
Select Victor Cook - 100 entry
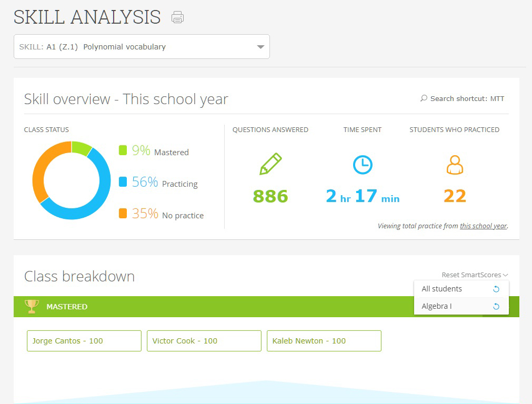pyautogui.click(x=204, y=341)
